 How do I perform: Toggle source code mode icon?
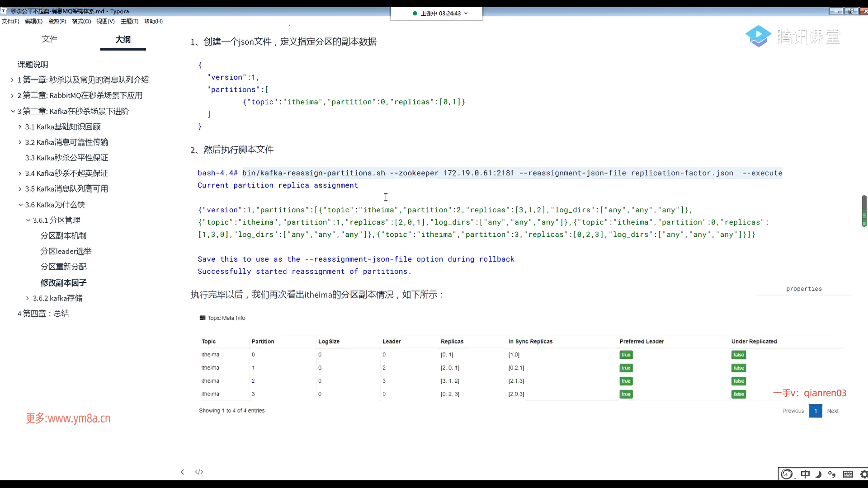pos(199,472)
